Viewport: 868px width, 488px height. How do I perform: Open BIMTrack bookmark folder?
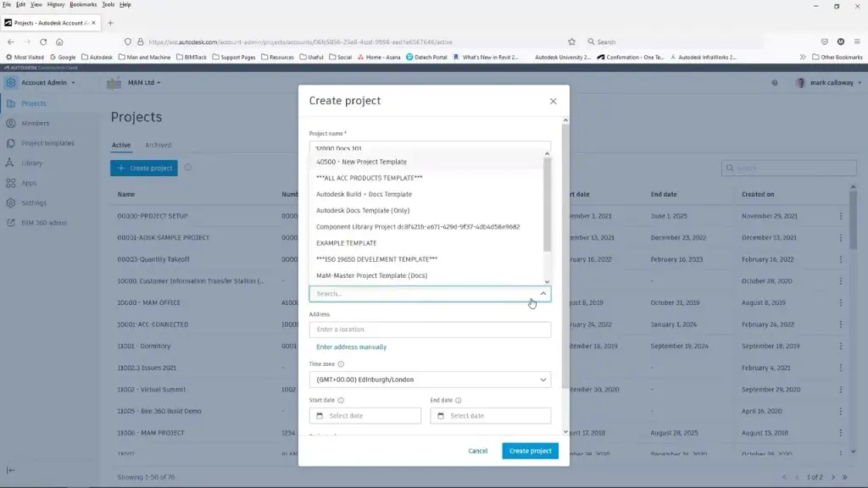(192, 57)
